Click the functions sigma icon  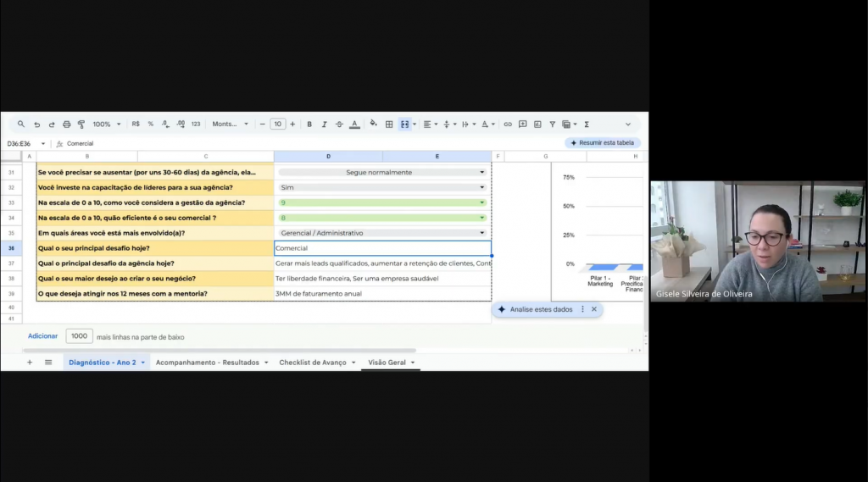point(587,125)
